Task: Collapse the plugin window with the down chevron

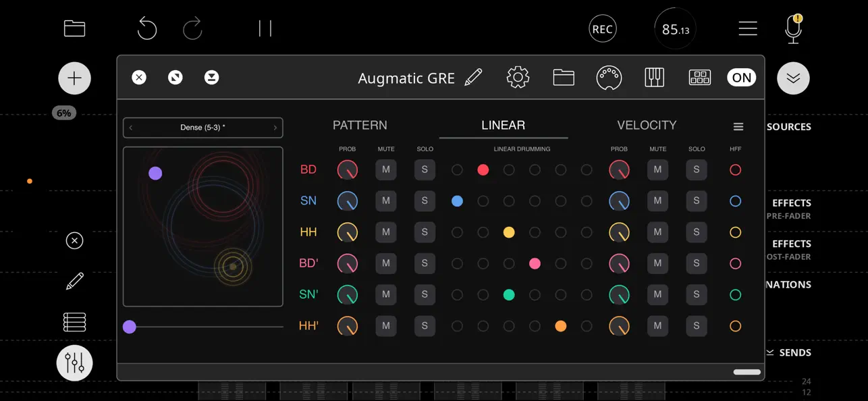Action: coord(793,78)
